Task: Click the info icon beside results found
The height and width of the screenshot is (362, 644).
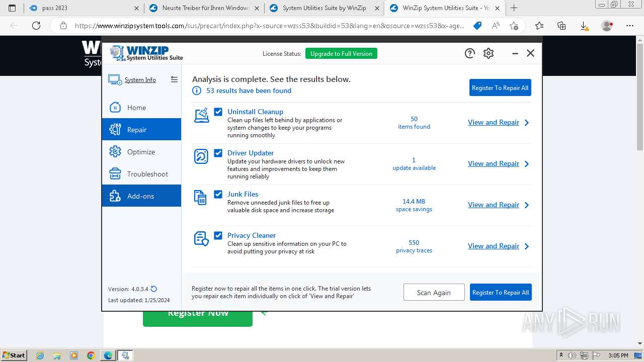Action: pyautogui.click(x=197, y=90)
